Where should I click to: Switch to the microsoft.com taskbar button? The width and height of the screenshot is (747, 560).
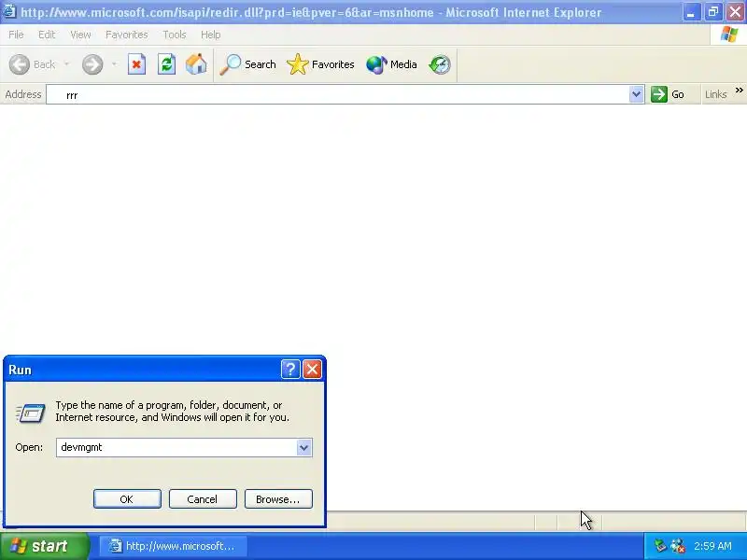pyautogui.click(x=174, y=546)
